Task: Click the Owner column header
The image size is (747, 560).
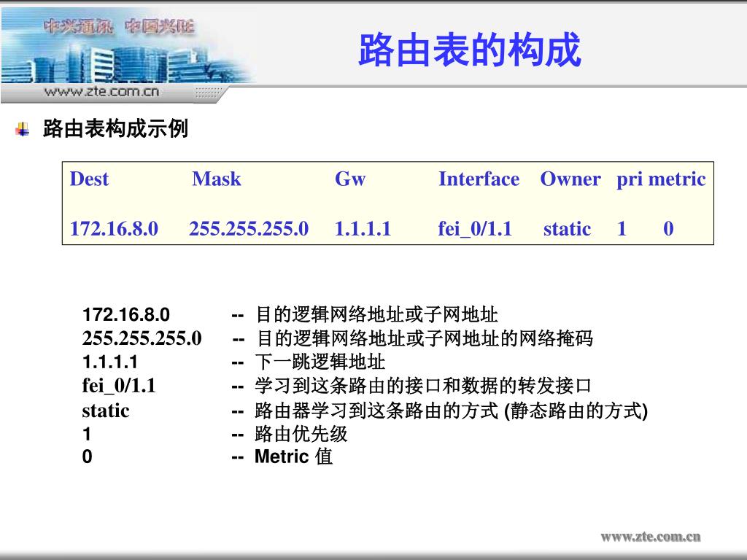Action: (570, 179)
